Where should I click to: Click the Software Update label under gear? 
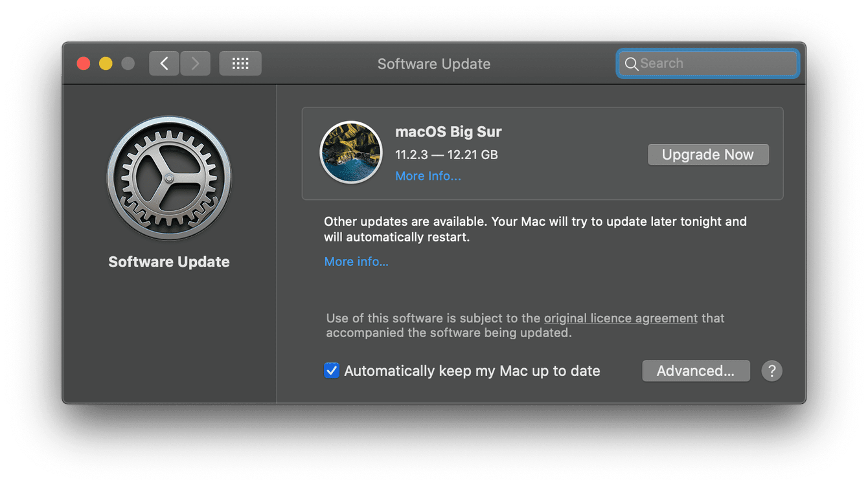169,261
